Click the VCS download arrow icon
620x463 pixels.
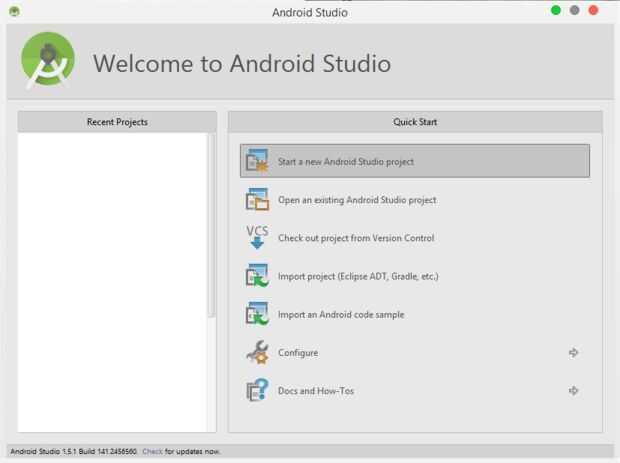257,237
